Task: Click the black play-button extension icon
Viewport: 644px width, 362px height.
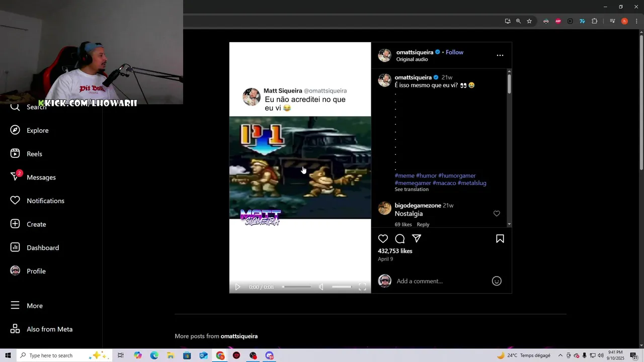Action: click(570, 21)
